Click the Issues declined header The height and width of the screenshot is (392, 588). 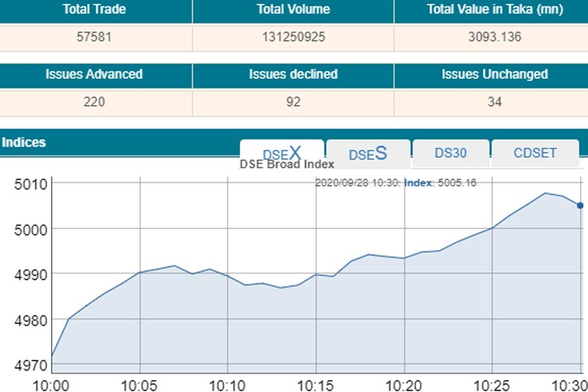pos(293,74)
